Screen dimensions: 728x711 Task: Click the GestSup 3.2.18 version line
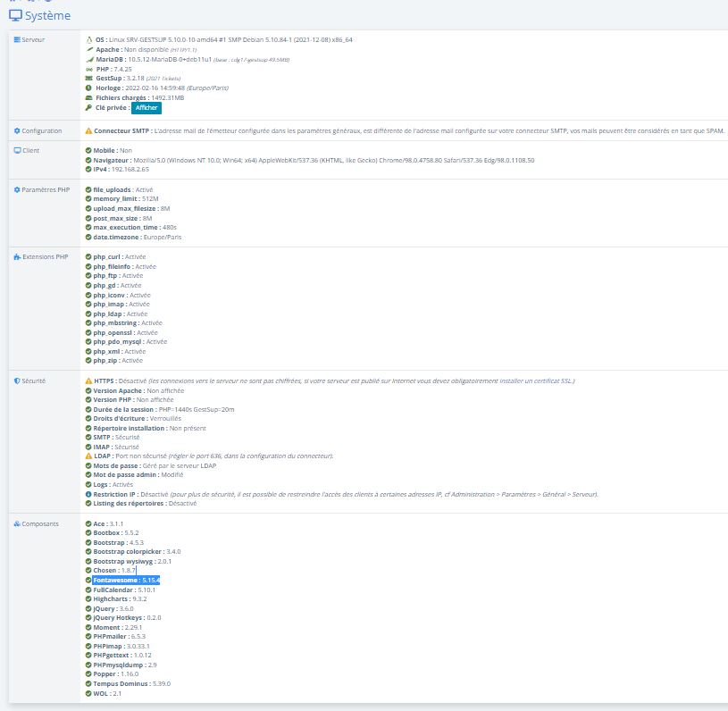point(138,79)
